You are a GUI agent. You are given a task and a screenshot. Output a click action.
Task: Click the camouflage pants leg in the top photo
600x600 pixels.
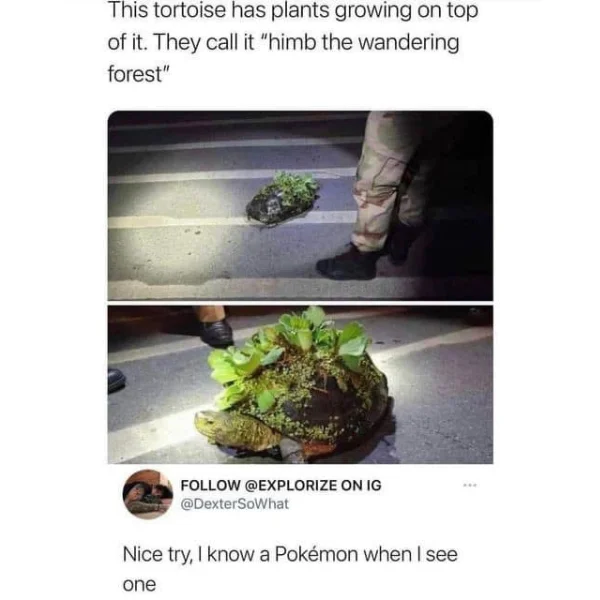(385, 180)
